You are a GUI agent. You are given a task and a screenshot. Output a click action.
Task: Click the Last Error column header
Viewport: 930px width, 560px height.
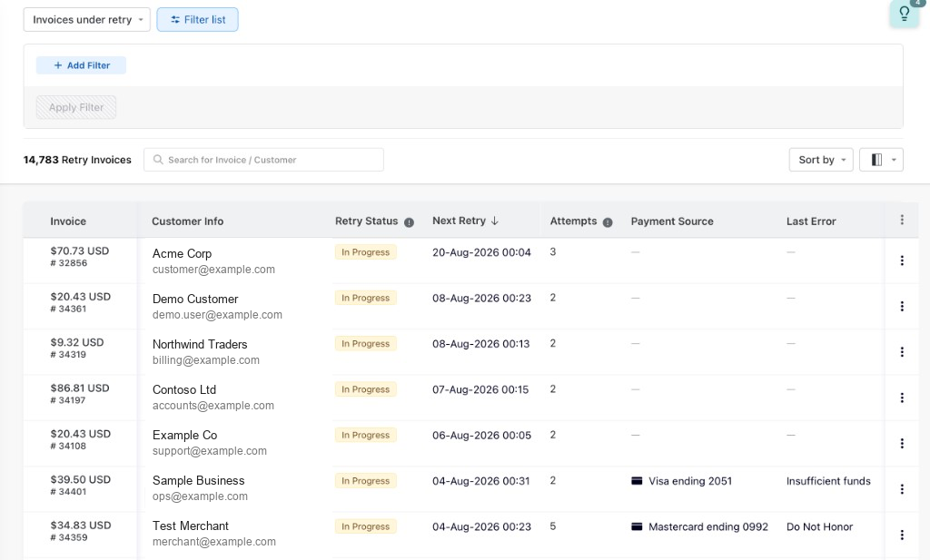[x=811, y=221]
